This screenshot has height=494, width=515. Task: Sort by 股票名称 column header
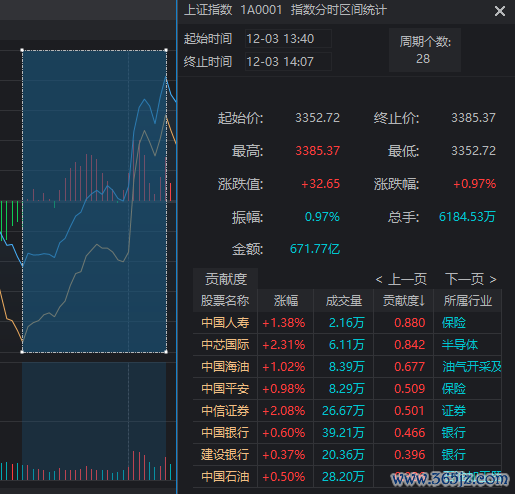coord(225,301)
